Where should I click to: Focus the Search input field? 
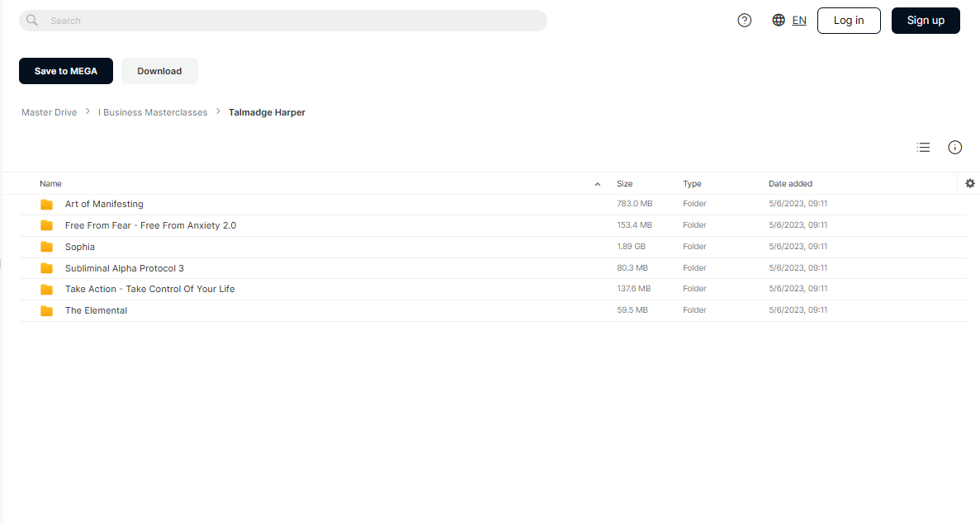coord(283,21)
